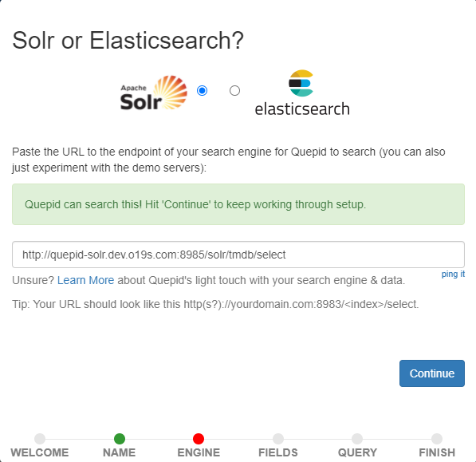Jump to the QUERY step label

tap(357, 452)
